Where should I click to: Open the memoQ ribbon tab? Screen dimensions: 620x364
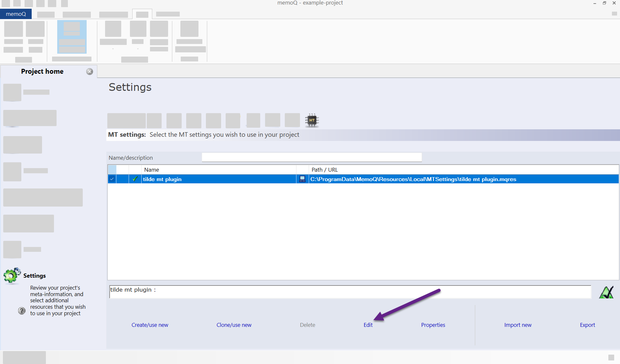pos(16,14)
